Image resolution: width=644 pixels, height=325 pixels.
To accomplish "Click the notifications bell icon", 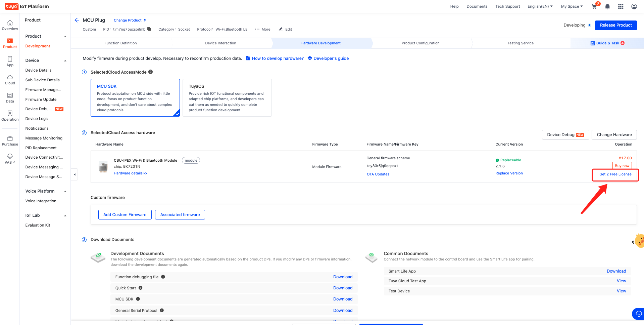I will pyautogui.click(x=607, y=6).
